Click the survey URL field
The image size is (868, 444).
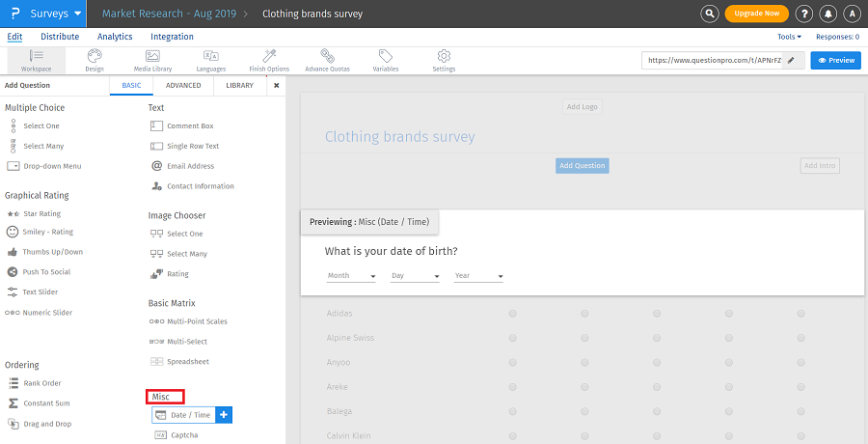click(x=714, y=60)
